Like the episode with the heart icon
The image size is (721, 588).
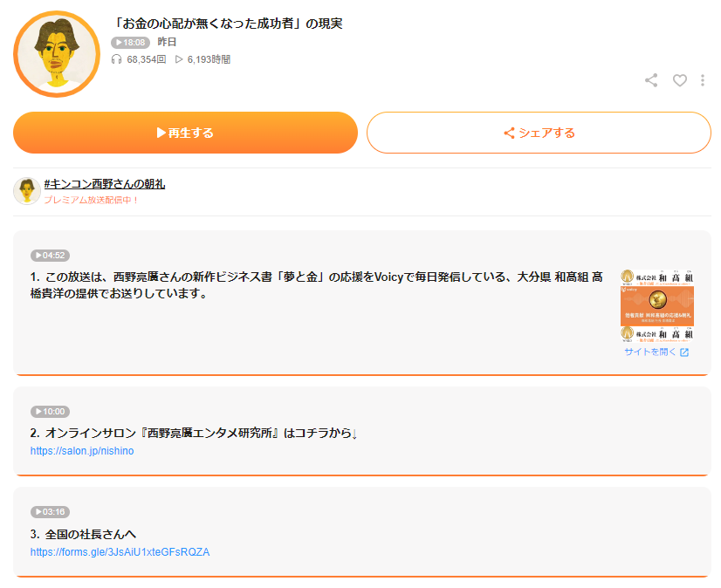pos(680,80)
